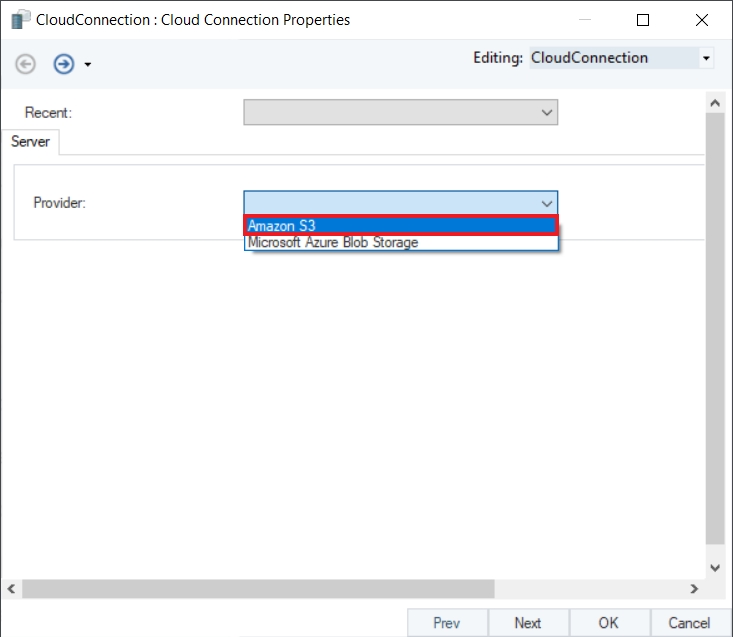This screenshot has height=637, width=733.
Task: Click the horizontal scrollbar right arrow
Action: click(x=694, y=589)
